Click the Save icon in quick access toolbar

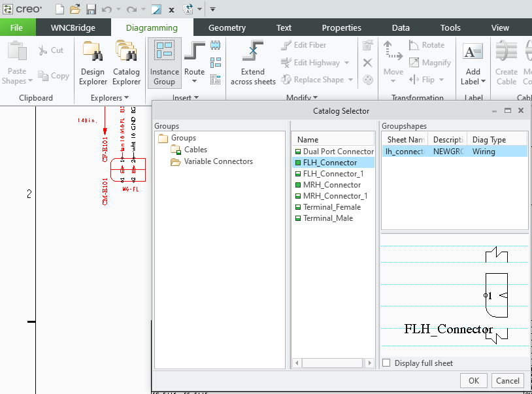[91, 10]
